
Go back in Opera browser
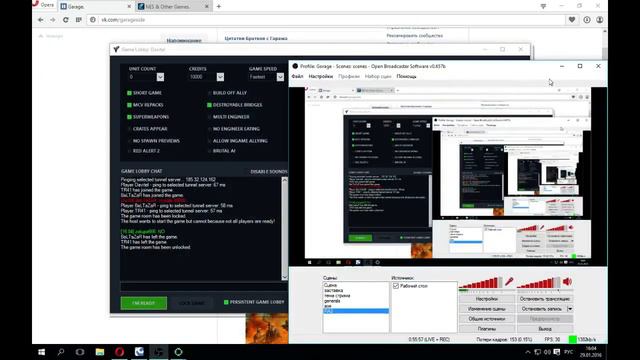pyautogui.click(x=40, y=20)
